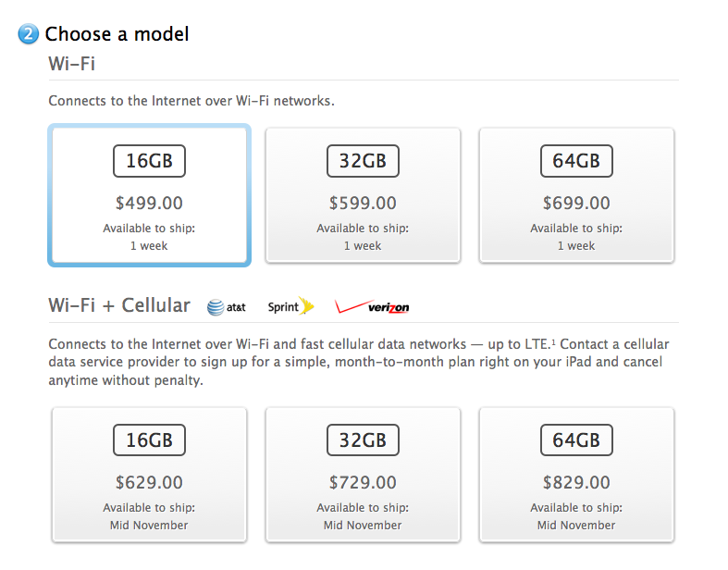The width and height of the screenshot is (728, 570).
Task: Click the AT&T carrier logo
Action: [226, 307]
